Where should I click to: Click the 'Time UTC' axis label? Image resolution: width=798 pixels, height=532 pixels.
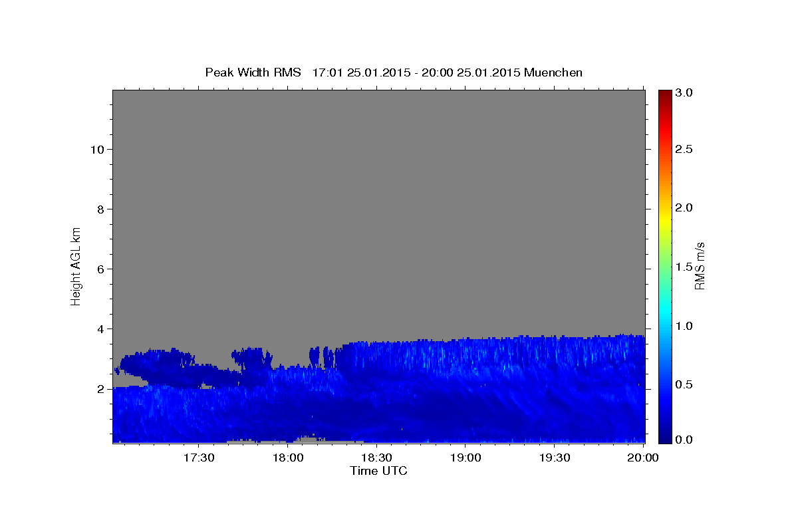click(x=378, y=471)
